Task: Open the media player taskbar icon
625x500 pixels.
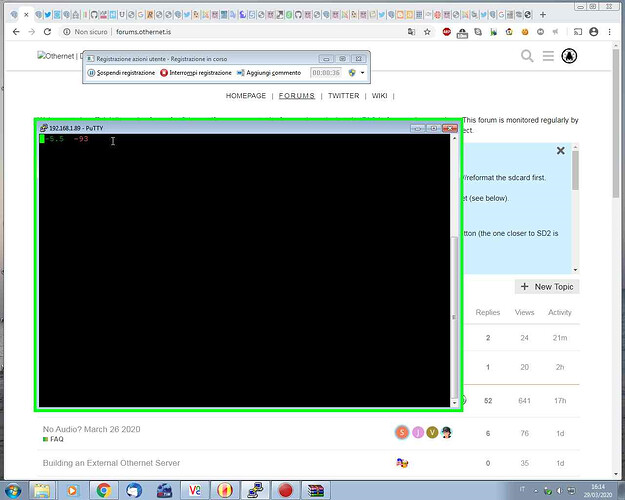Action: coord(72,490)
